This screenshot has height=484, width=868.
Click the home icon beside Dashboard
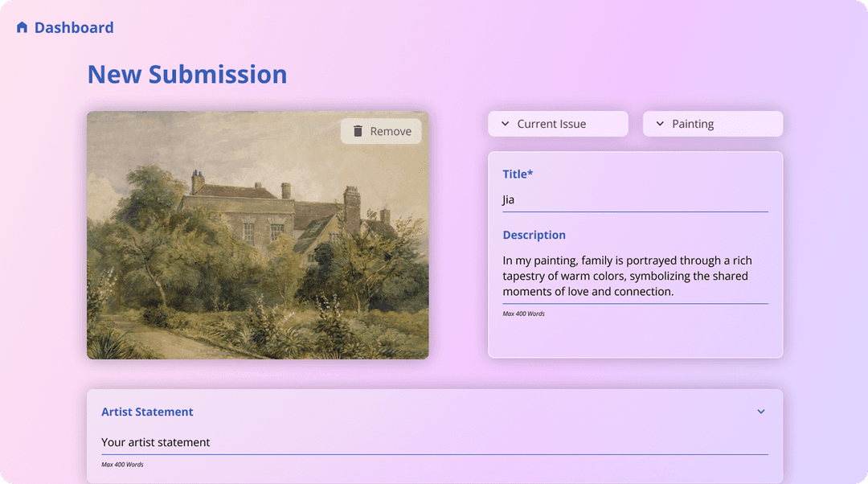click(x=22, y=27)
